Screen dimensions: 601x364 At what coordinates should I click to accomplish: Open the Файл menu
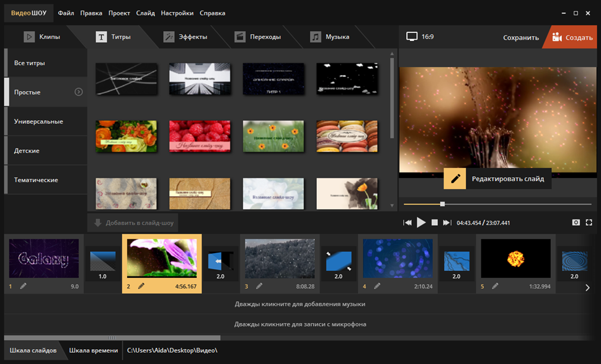(x=66, y=13)
